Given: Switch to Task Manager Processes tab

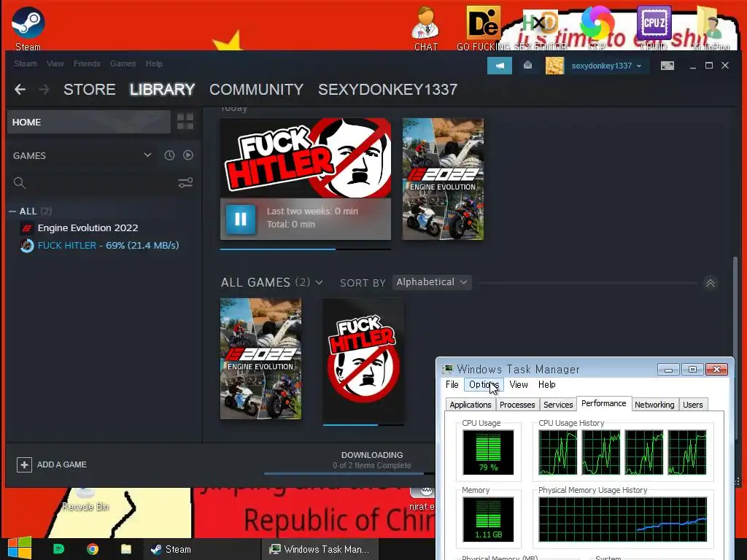Looking at the screenshot, I should coord(517,405).
